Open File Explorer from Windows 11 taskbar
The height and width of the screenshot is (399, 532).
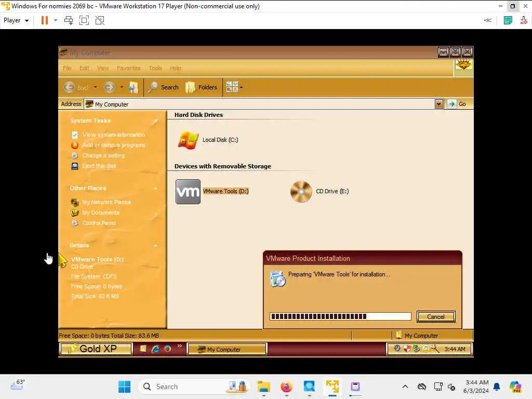pyautogui.click(x=263, y=387)
